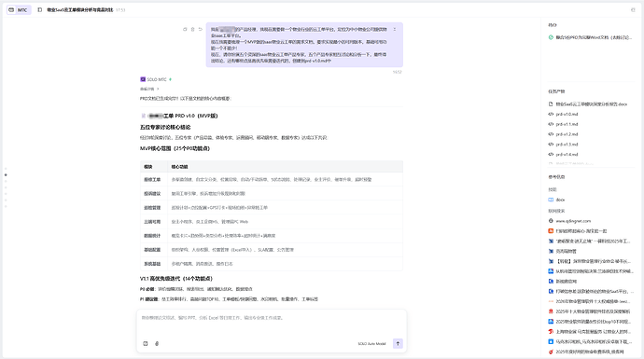Open the green-icon todo item in right panel

(x=590, y=37)
